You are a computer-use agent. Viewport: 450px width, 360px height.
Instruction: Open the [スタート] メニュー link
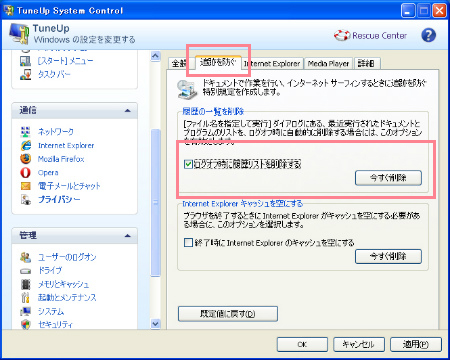coord(65,61)
